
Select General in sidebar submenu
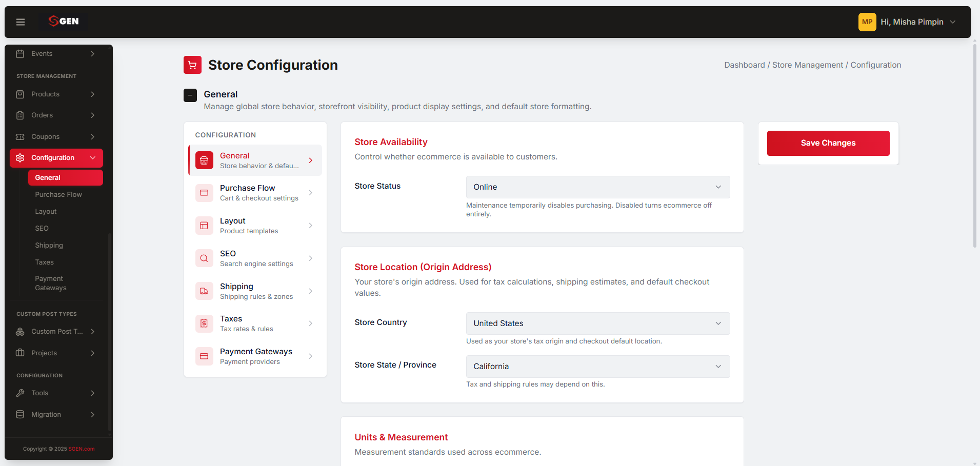[x=66, y=178]
